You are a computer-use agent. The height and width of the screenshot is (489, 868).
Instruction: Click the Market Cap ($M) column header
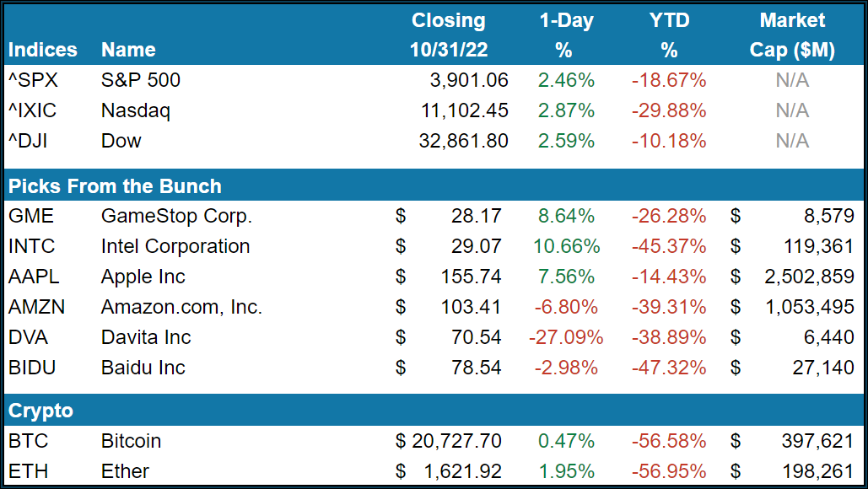pyautogui.click(x=792, y=35)
